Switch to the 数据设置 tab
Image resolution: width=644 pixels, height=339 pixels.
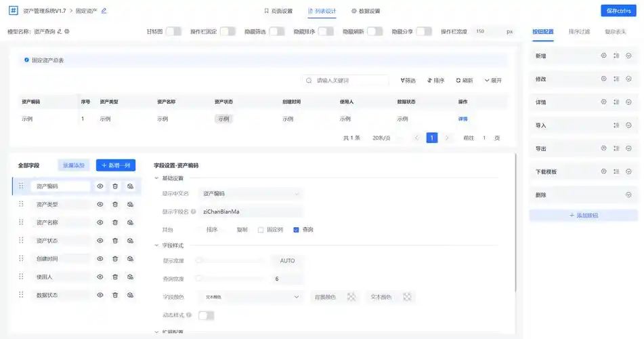366,11
